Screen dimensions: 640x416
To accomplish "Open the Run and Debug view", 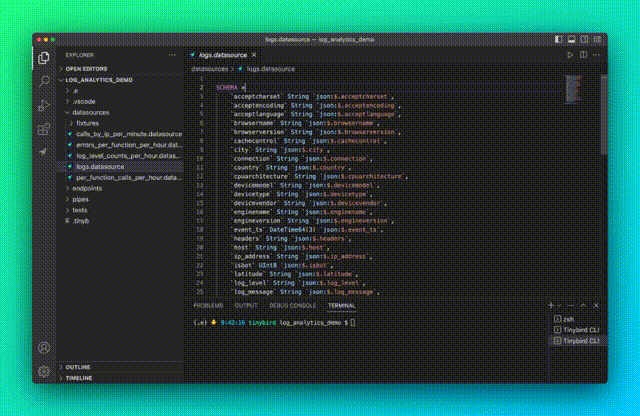I will pyautogui.click(x=43, y=104).
